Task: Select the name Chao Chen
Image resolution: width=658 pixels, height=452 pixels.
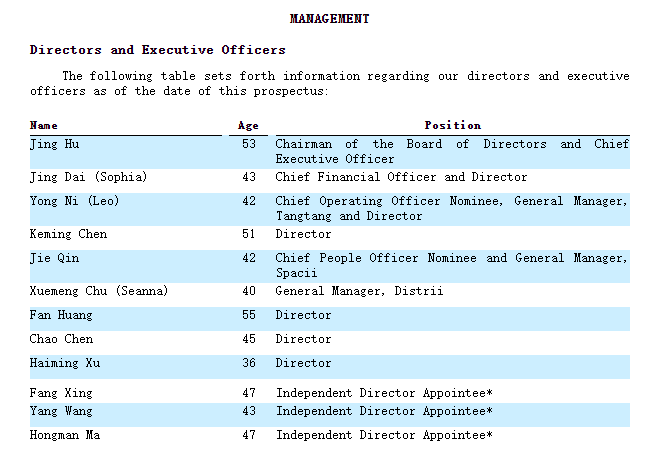Action: (61, 339)
